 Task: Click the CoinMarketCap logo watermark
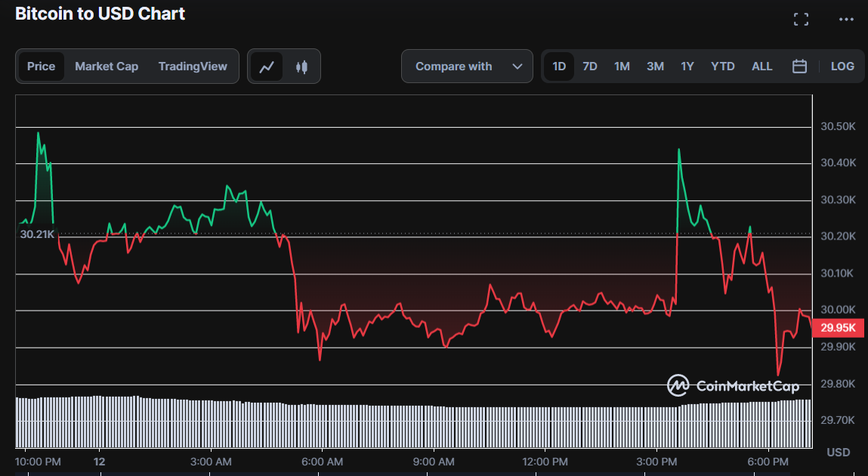coord(733,386)
